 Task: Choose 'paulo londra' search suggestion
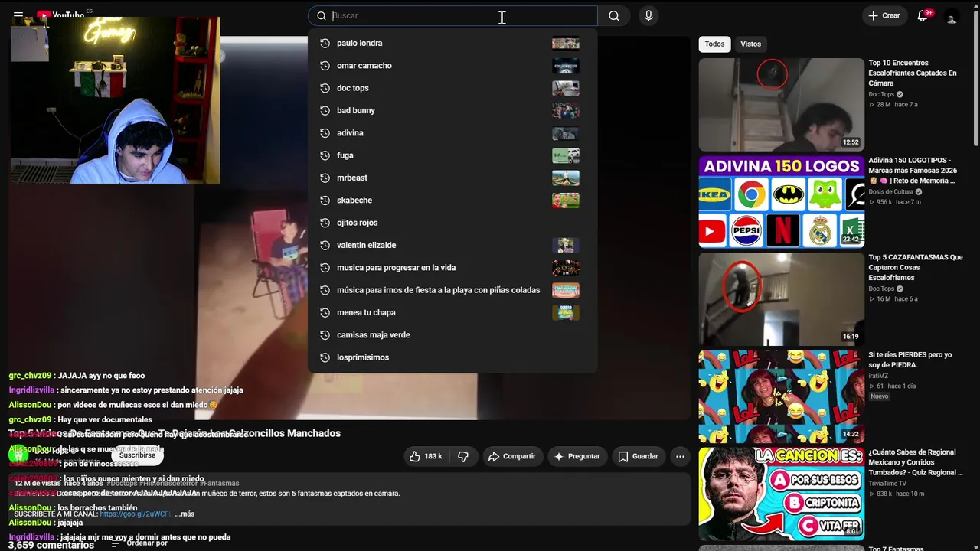pyautogui.click(x=452, y=44)
